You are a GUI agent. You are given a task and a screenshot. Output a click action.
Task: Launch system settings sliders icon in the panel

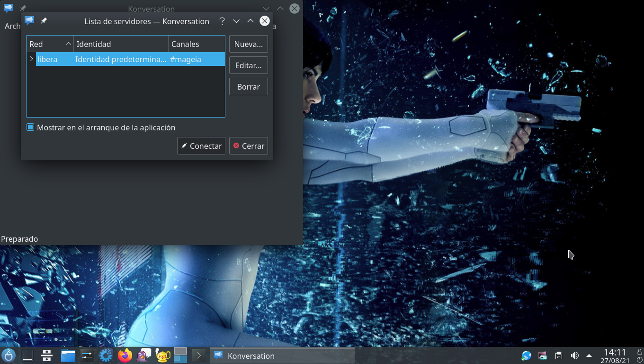tap(87, 355)
